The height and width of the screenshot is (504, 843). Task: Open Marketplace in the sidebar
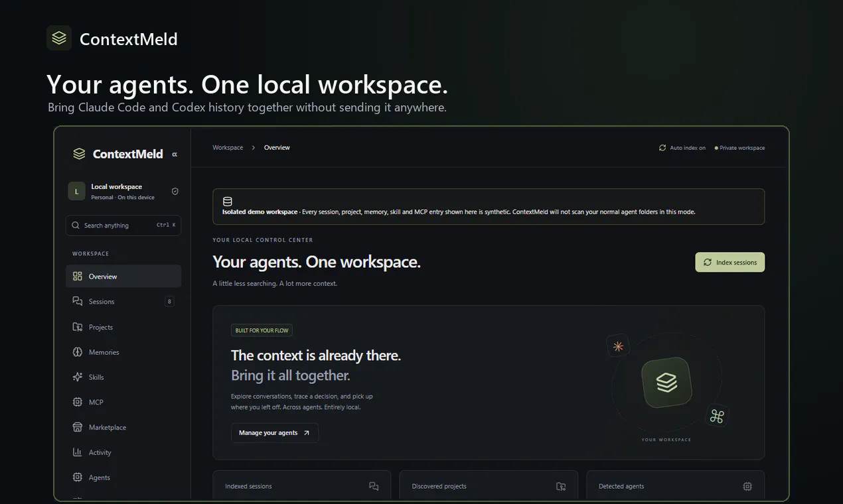(123, 428)
